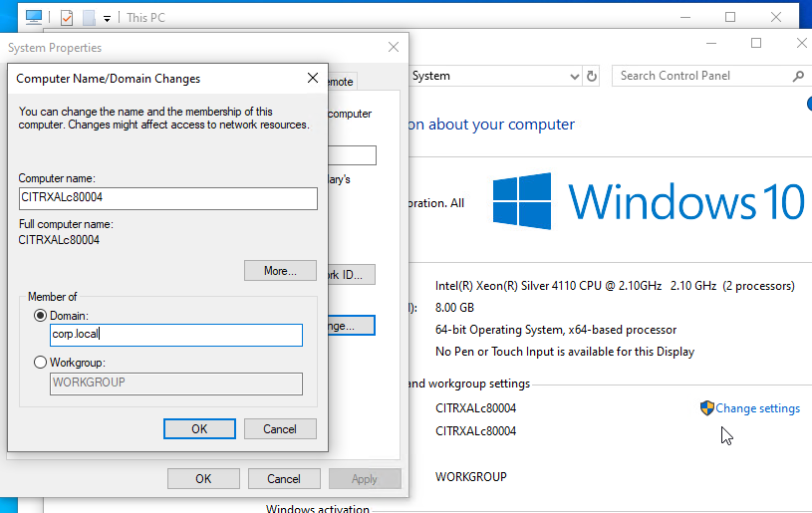Minimize the This PC window
This screenshot has height=513, width=812.
685,17
